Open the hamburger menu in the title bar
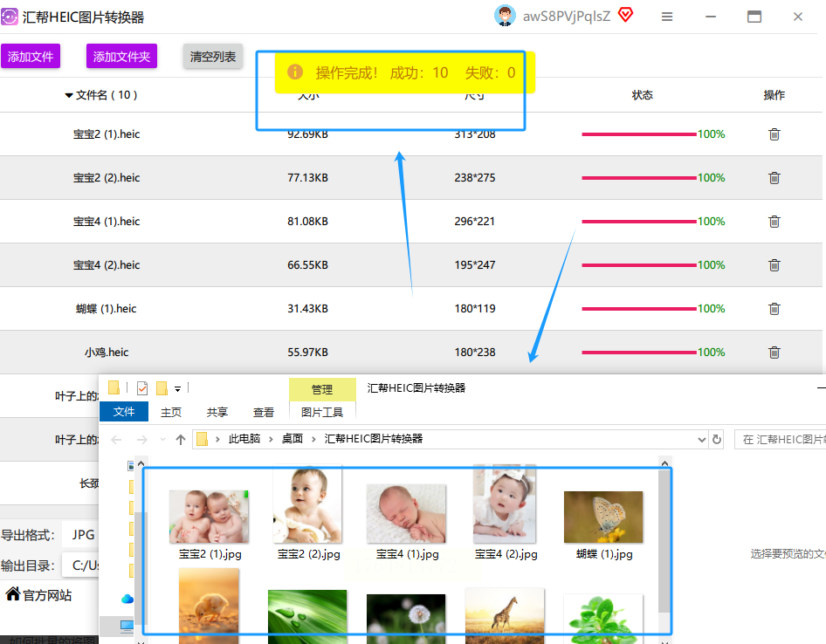The width and height of the screenshot is (826, 644). point(667,17)
